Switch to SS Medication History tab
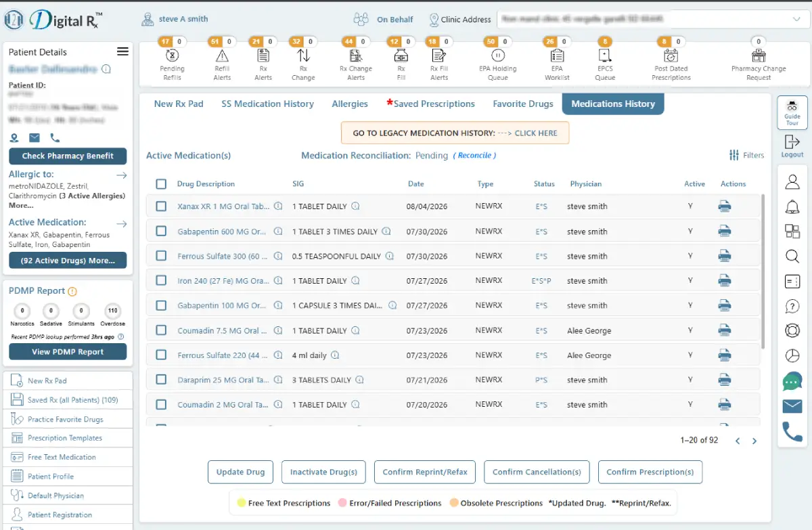812x530 pixels. tap(268, 104)
